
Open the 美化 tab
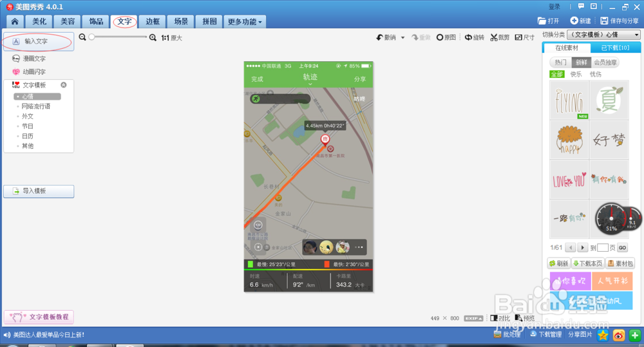click(39, 21)
